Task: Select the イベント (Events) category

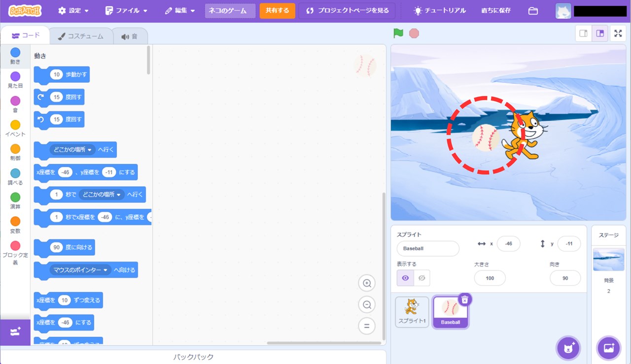Action: click(15, 129)
